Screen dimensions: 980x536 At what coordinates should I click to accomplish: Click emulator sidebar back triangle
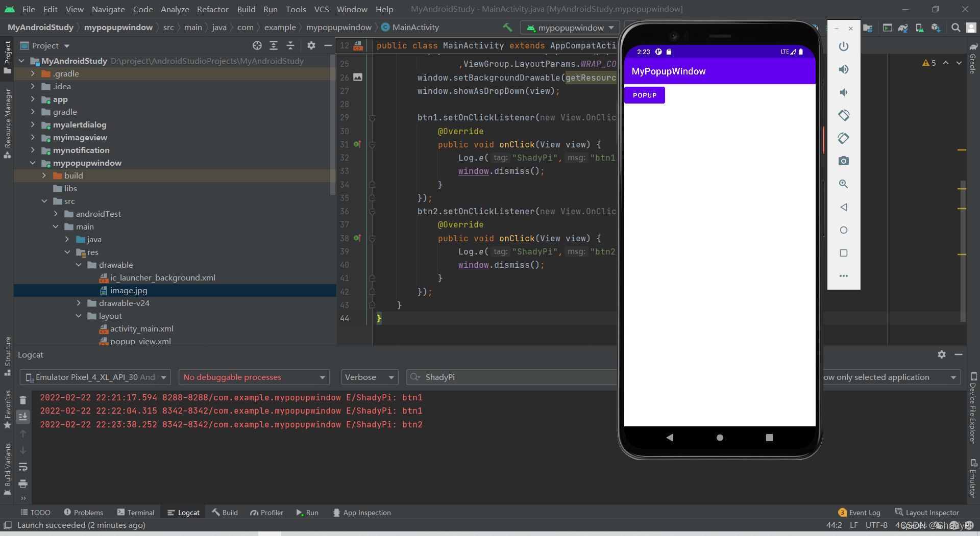tap(844, 207)
